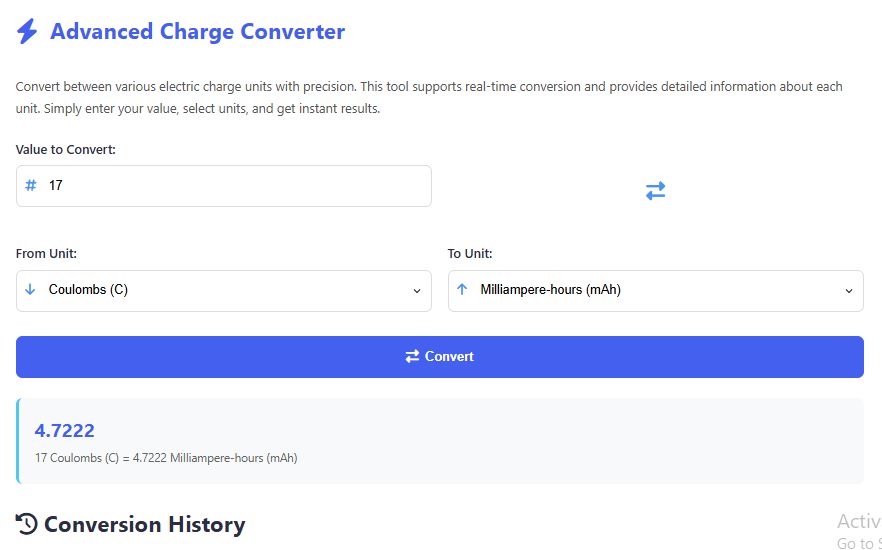Click the lightning bolt icon in the header
Viewport: 882px width, 550px height.
point(27,32)
